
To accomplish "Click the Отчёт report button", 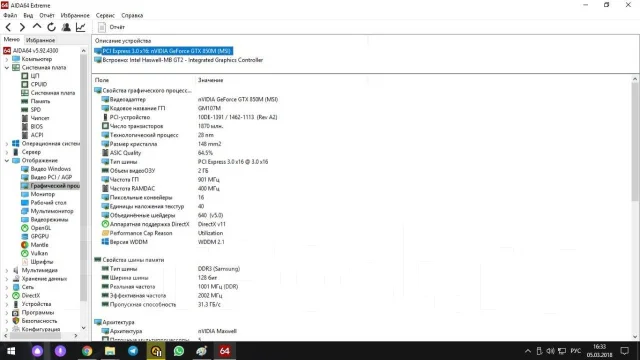I will coord(111,27).
